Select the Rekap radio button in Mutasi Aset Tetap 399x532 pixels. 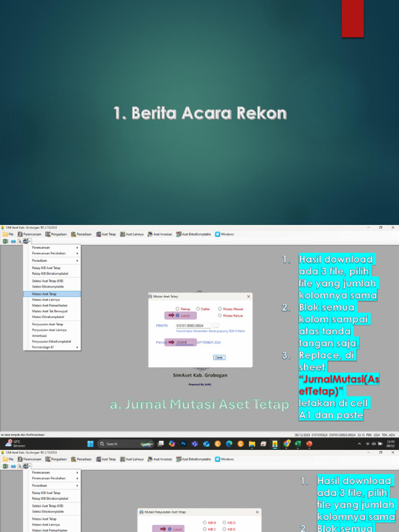click(x=178, y=309)
